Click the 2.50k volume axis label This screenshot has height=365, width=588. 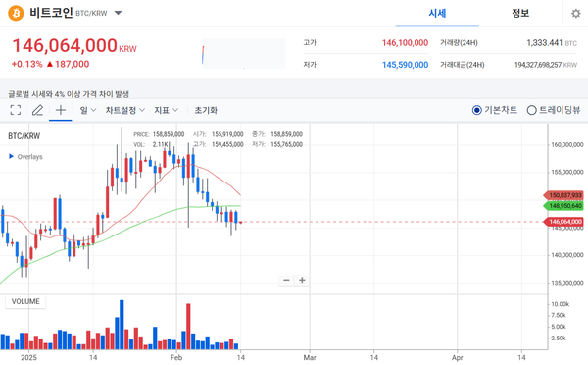[x=559, y=338]
